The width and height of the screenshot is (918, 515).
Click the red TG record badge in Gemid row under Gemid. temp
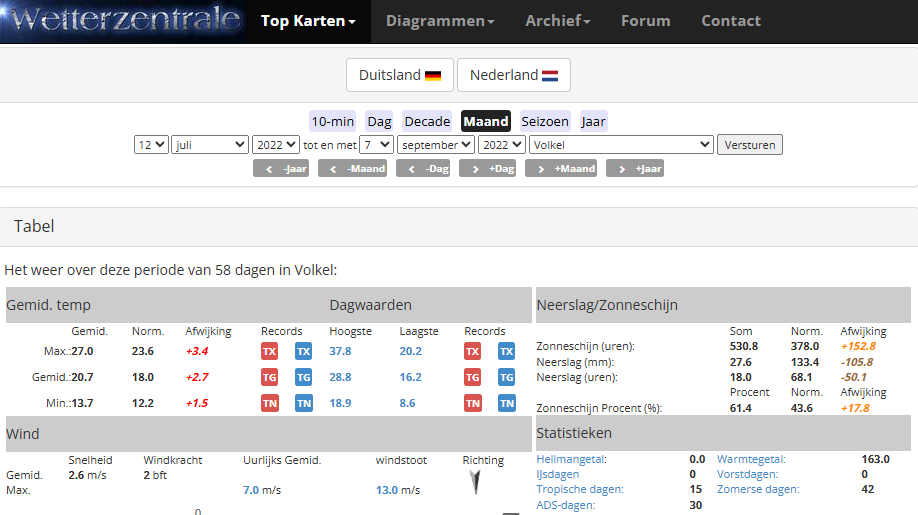269,377
